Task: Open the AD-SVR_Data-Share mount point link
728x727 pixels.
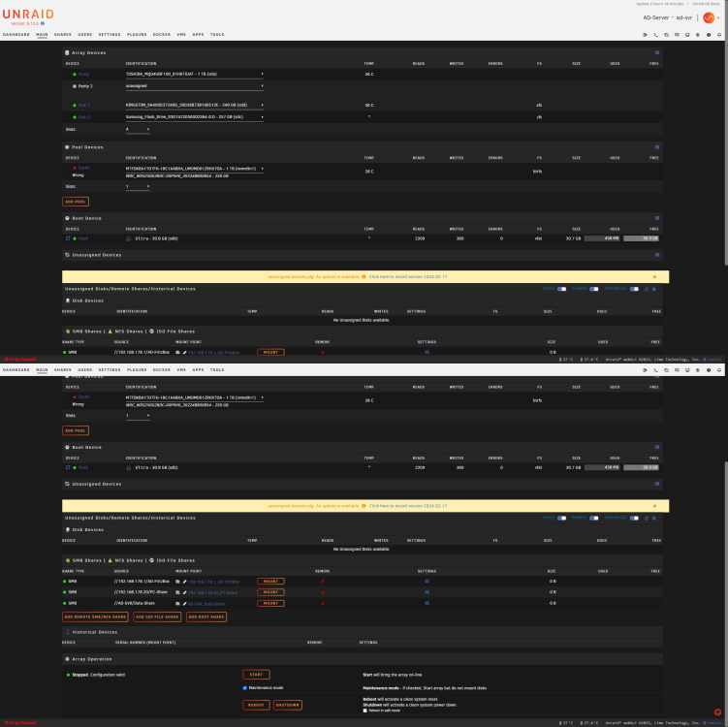Action: tap(206, 604)
